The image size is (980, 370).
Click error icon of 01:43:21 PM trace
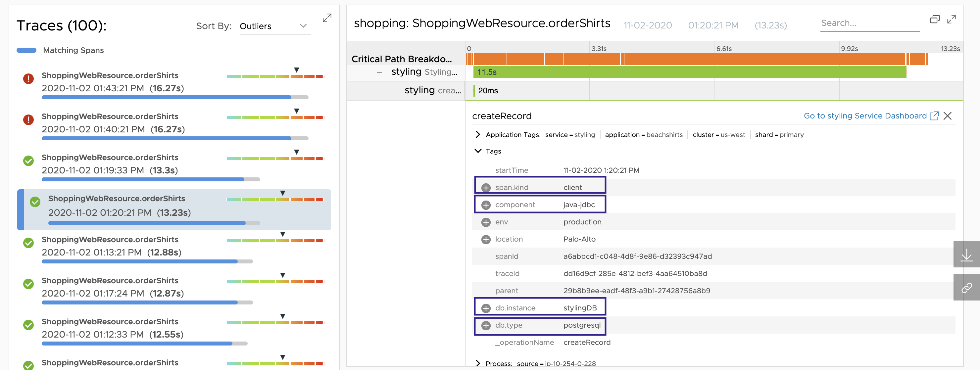(28, 79)
